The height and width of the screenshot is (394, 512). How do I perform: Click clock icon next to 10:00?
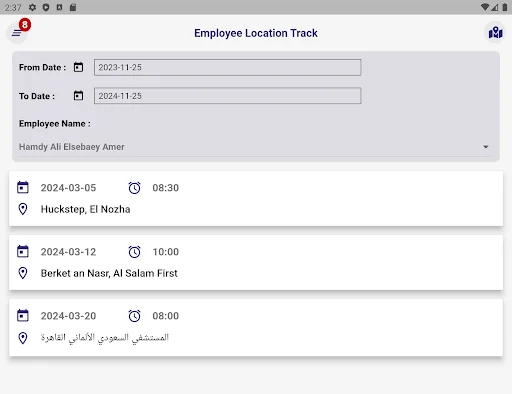(x=134, y=252)
